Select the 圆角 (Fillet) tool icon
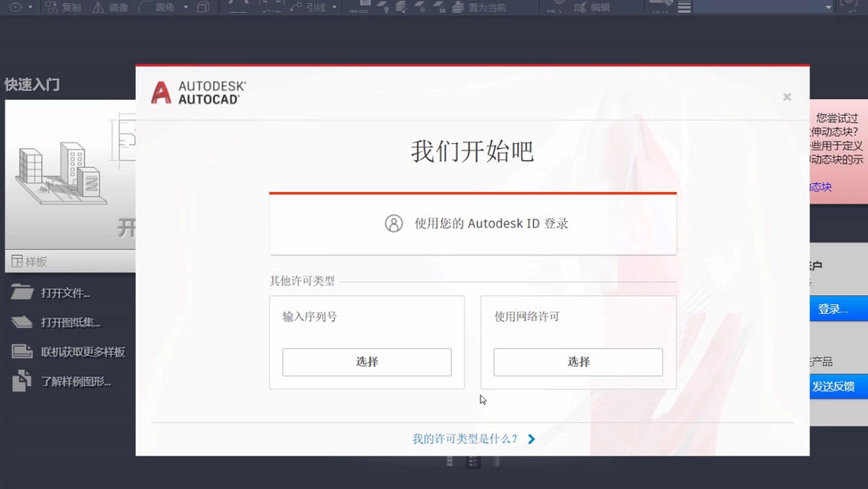The width and height of the screenshot is (868, 489). (143, 6)
